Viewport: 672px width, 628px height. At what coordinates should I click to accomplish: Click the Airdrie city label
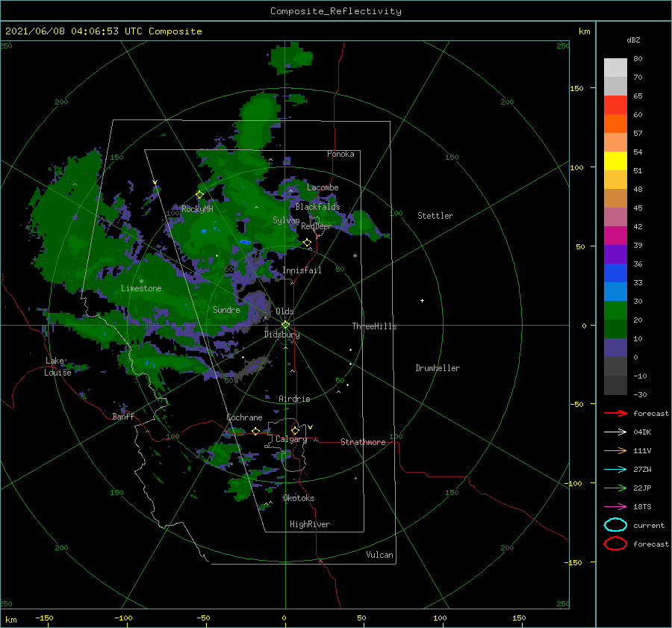tap(294, 399)
